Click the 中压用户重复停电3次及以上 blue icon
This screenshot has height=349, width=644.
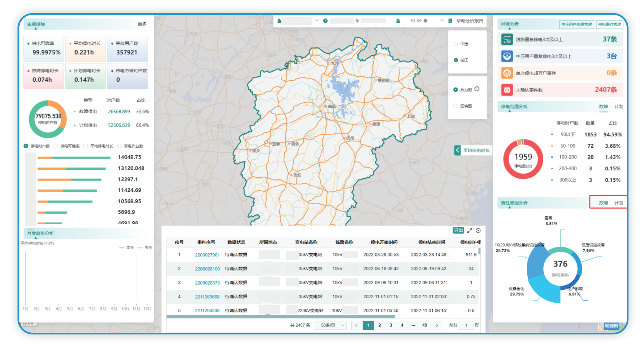[x=507, y=56]
